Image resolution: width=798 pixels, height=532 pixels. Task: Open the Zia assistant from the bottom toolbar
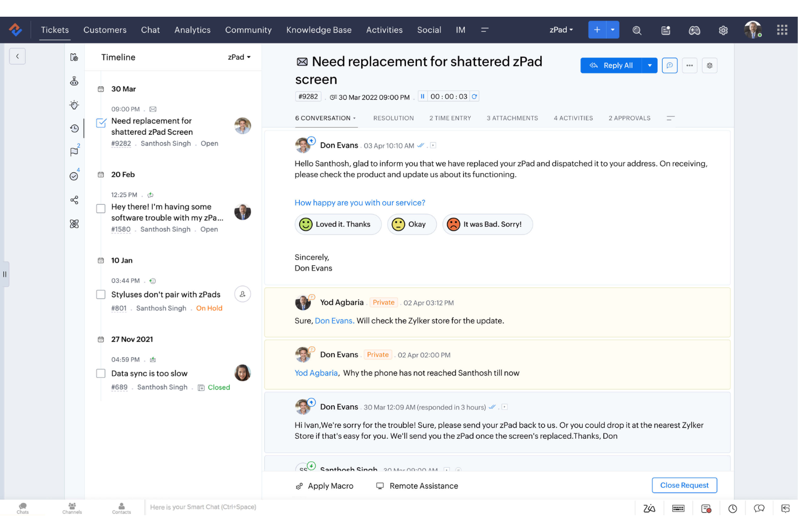649,508
